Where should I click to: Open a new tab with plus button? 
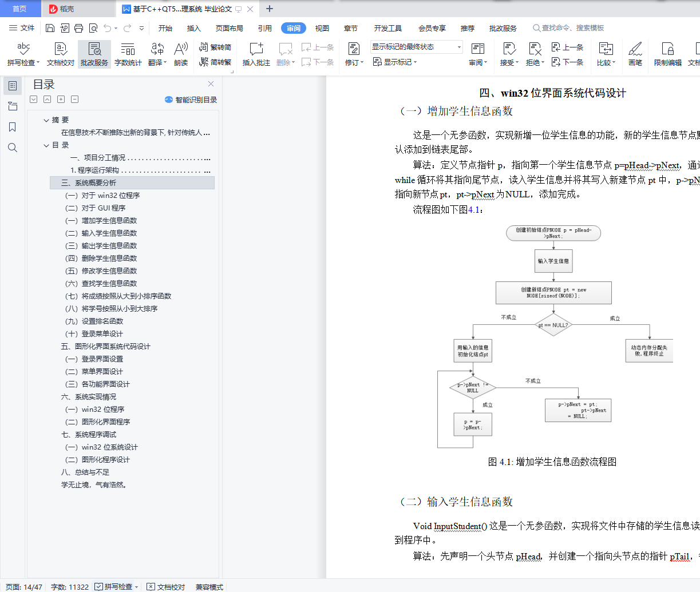tap(270, 9)
